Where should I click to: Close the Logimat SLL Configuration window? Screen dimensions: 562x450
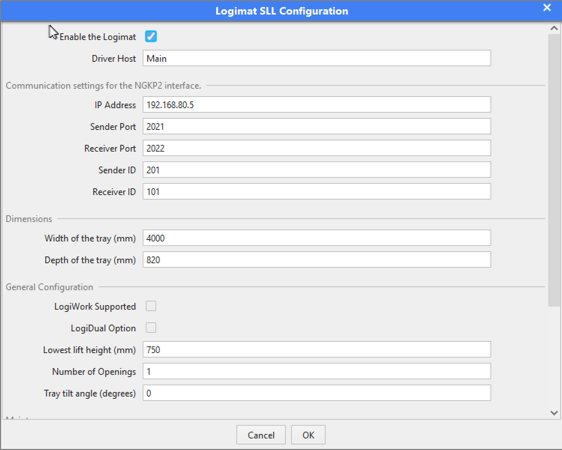547,8
